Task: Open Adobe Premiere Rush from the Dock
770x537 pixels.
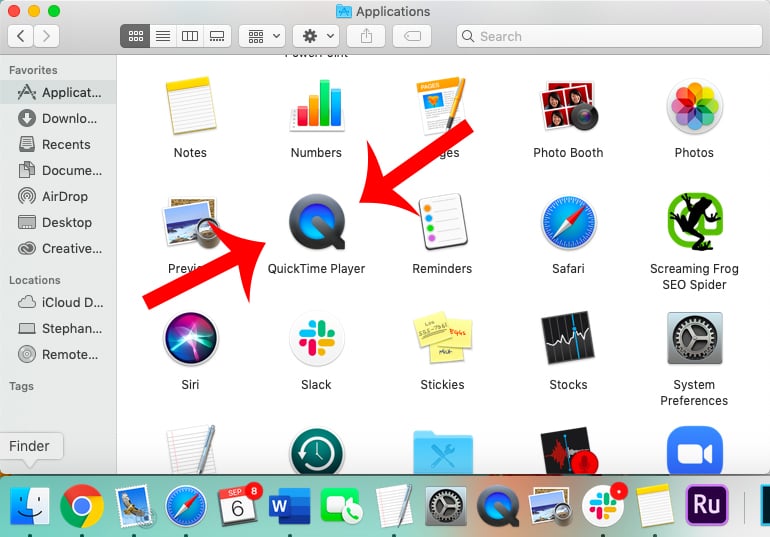Action: coord(707,505)
